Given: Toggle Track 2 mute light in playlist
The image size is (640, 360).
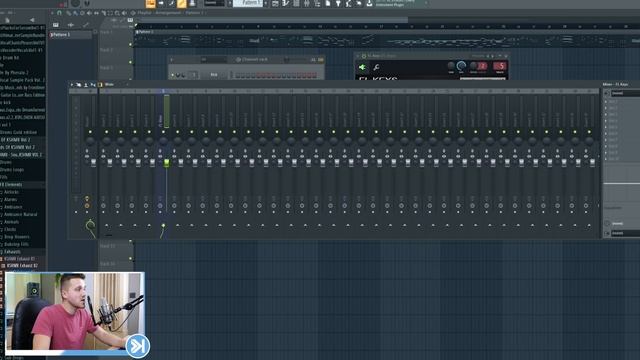Looking at the screenshot, I should [131, 62].
